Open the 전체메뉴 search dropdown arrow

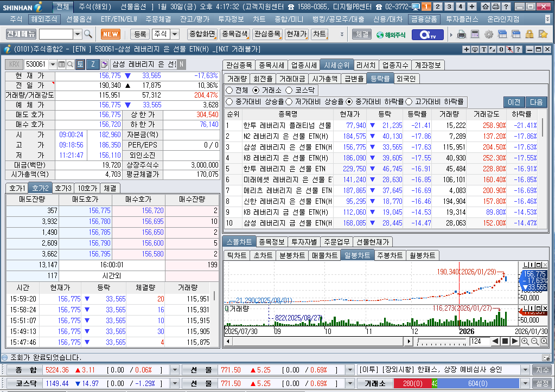(78, 34)
